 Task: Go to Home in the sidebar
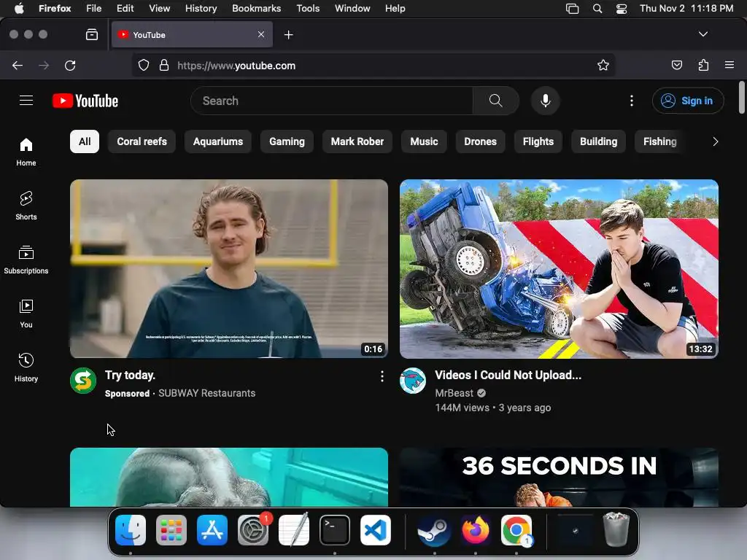tap(26, 152)
